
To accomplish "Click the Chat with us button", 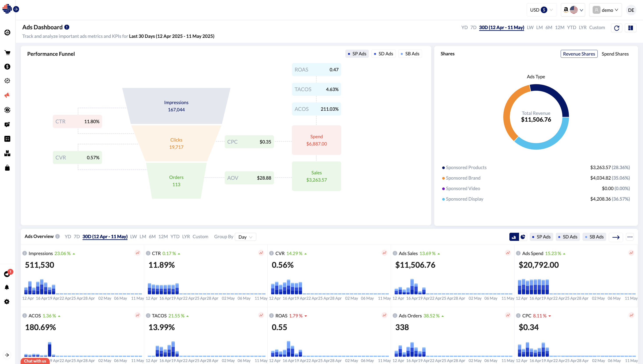I will (x=35, y=361).
